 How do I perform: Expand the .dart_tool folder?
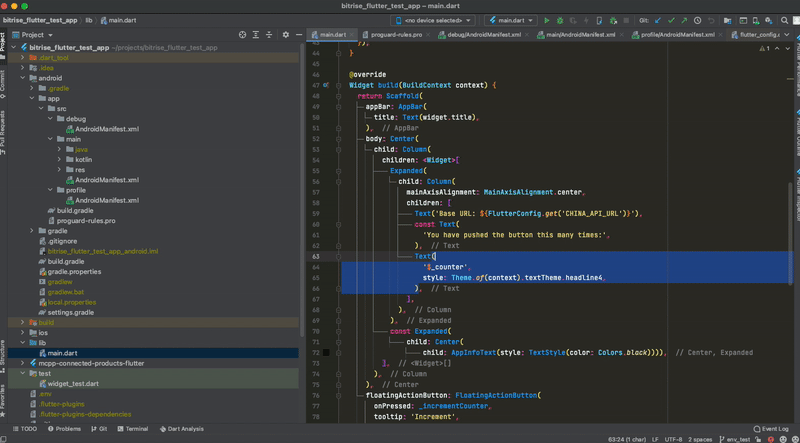[22, 58]
